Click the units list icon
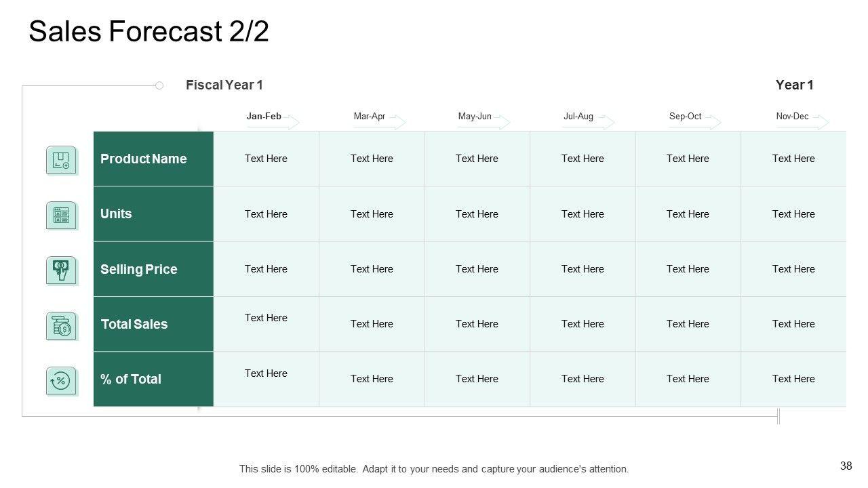 coord(61,216)
